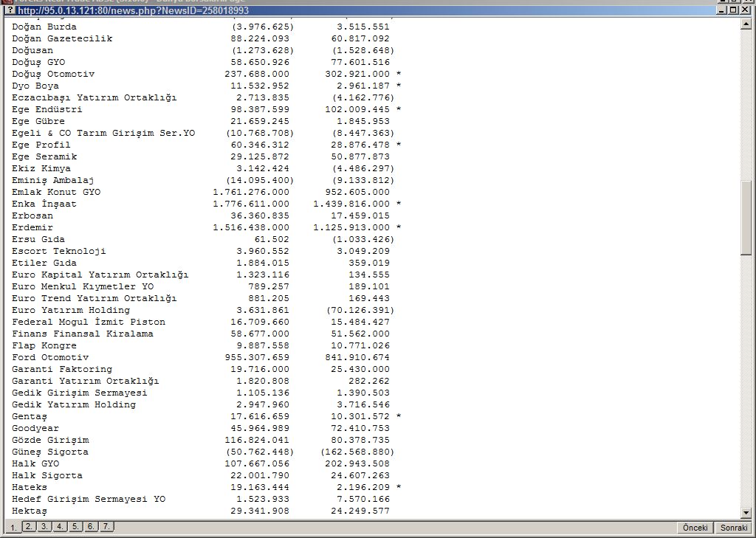Click Gedik Girişim Sermayesi row name

click(x=80, y=393)
